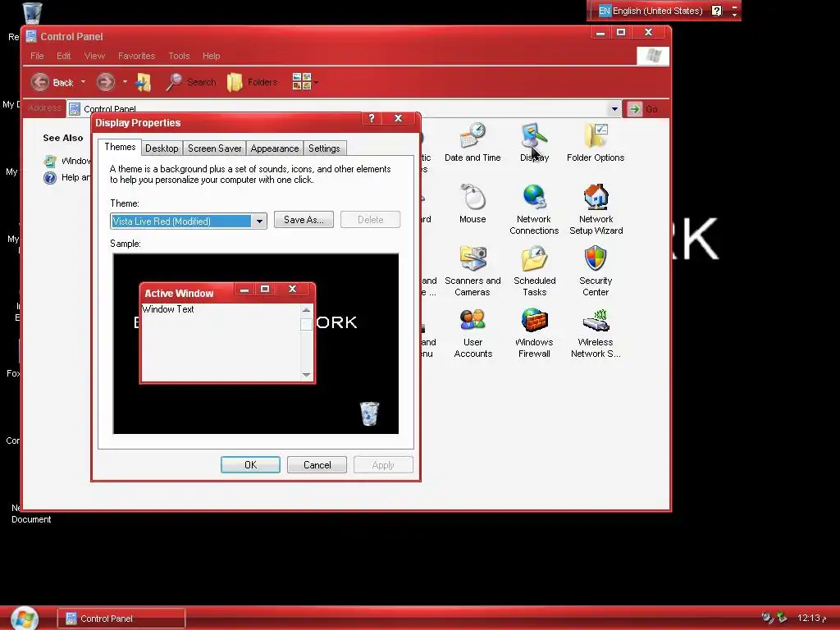This screenshot has height=630, width=840.
Task: Click the Back toolbar button
Action: pos(52,82)
